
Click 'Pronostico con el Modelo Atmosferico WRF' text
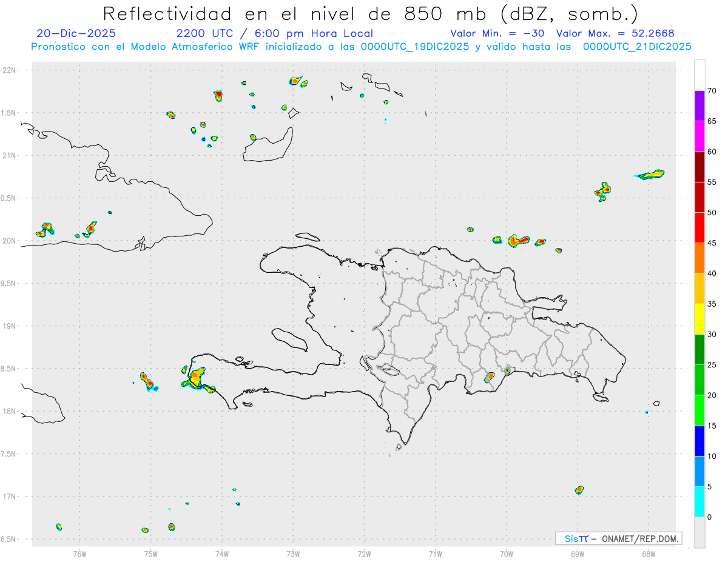(x=146, y=47)
